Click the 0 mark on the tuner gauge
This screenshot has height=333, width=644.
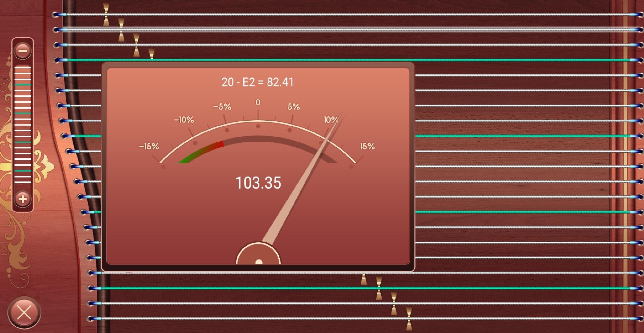pos(258,102)
